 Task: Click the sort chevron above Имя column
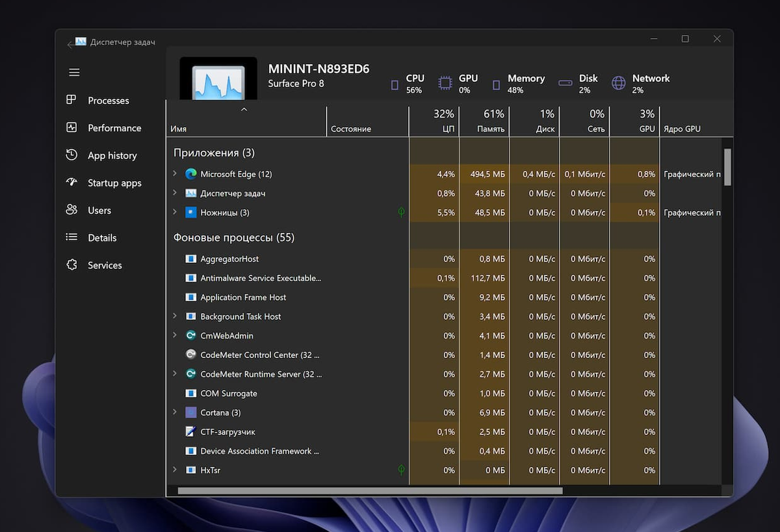click(244, 110)
